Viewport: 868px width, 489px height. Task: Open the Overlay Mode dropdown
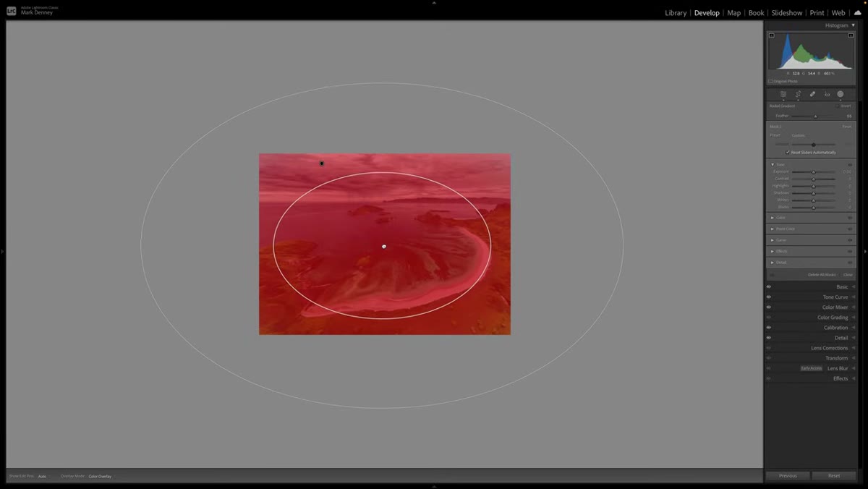click(x=100, y=476)
